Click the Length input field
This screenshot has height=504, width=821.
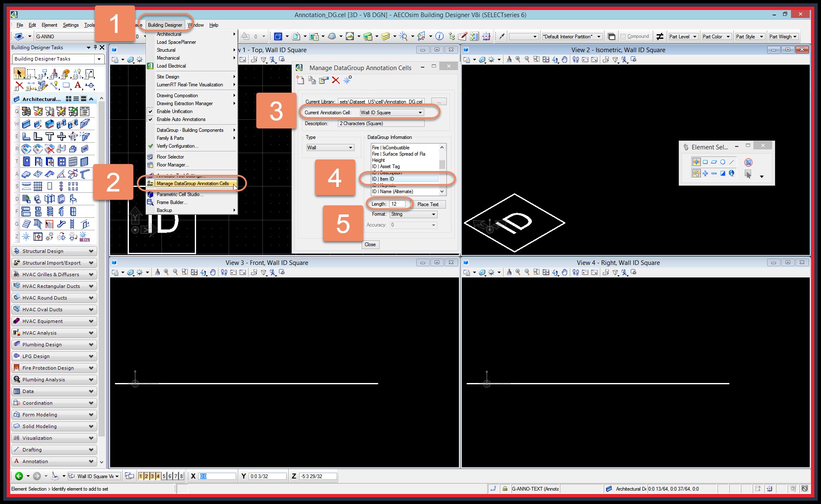[x=398, y=204]
